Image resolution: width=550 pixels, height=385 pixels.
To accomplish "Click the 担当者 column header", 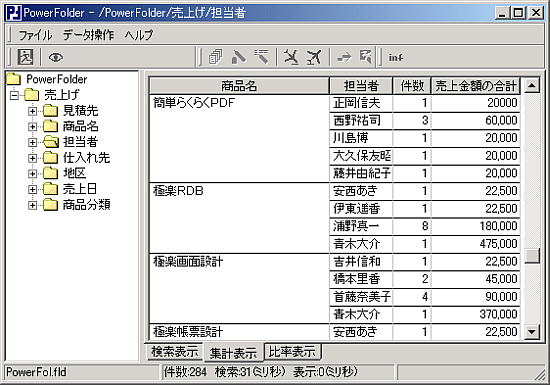I will [361, 86].
